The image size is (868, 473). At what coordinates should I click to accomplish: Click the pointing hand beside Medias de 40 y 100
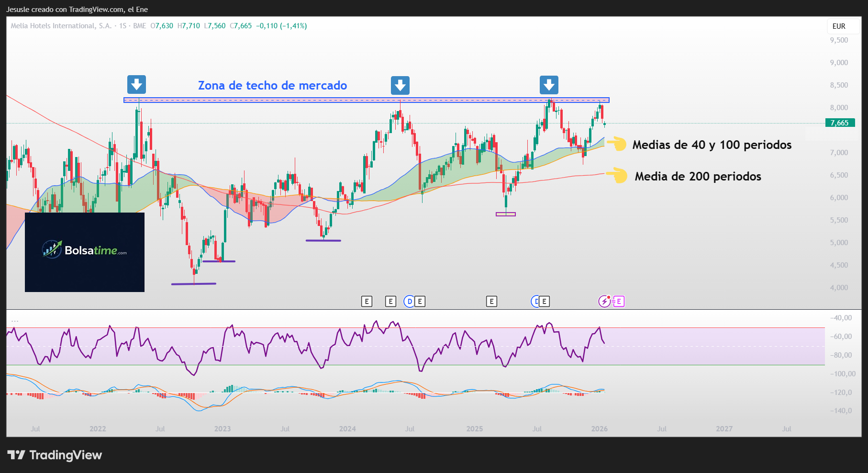pyautogui.click(x=617, y=144)
